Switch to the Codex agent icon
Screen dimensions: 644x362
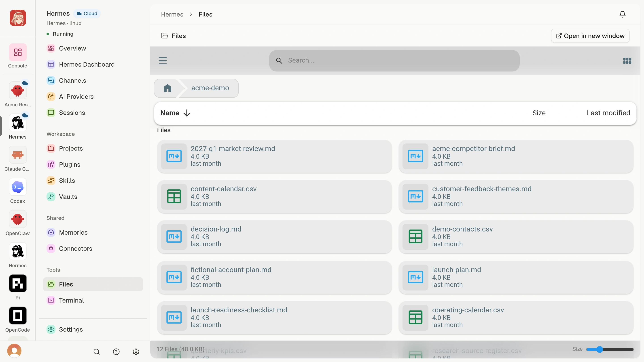point(17,187)
